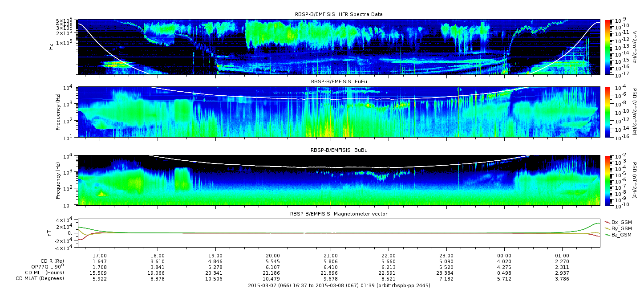
Task: Select the RBSP-B/EMFISIS EuEu plot title
Action: [338, 81]
